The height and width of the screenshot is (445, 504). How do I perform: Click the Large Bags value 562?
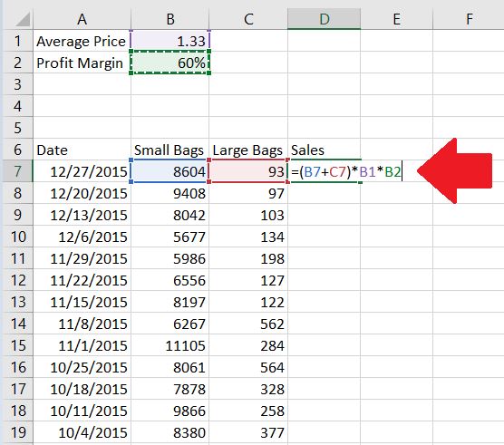point(248,324)
